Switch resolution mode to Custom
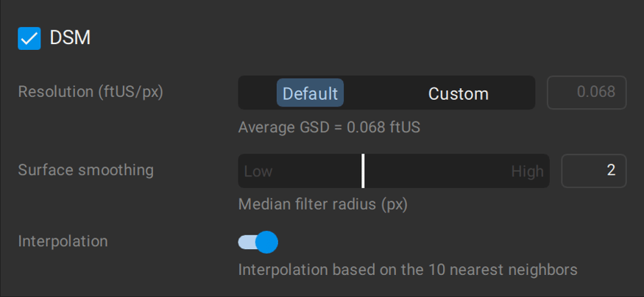Viewport: 644px width, 297px height. [x=458, y=93]
